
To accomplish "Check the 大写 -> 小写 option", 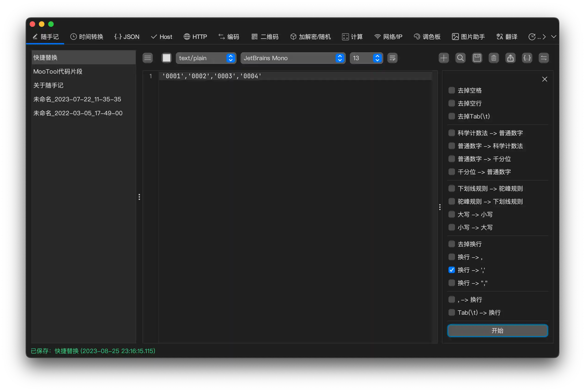I will (451, 214).
